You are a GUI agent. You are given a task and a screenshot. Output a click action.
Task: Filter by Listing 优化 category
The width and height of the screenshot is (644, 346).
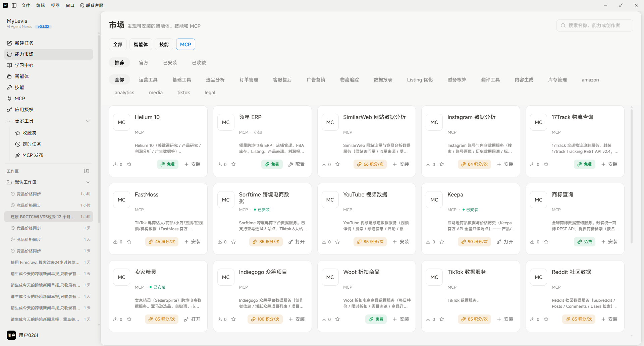point(420,80)
